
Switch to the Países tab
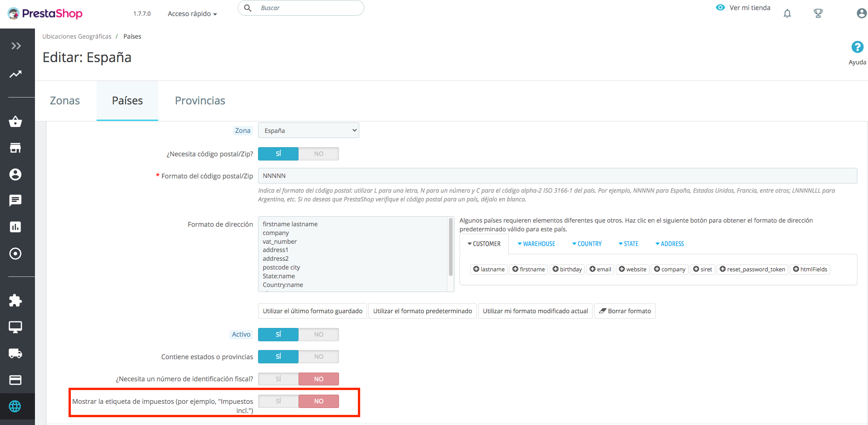click(x=127, y=101)
